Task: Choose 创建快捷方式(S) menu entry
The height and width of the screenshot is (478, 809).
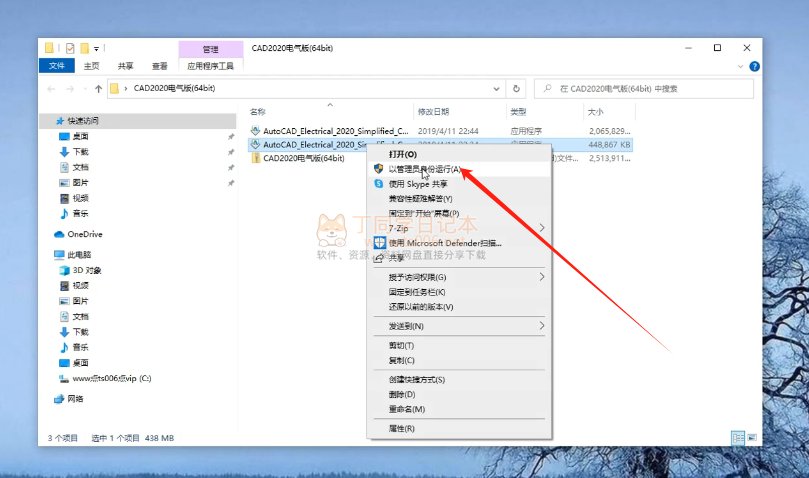Action: [459, 379]
